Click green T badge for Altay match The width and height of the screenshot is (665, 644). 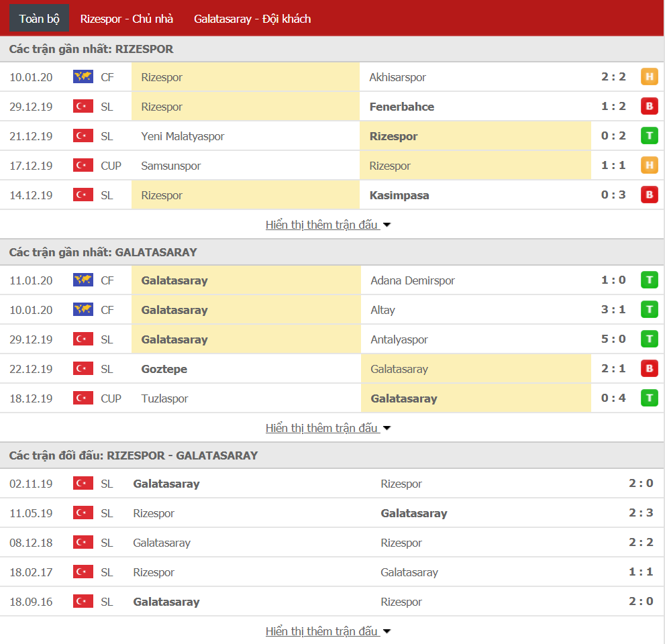pos(650,309)
